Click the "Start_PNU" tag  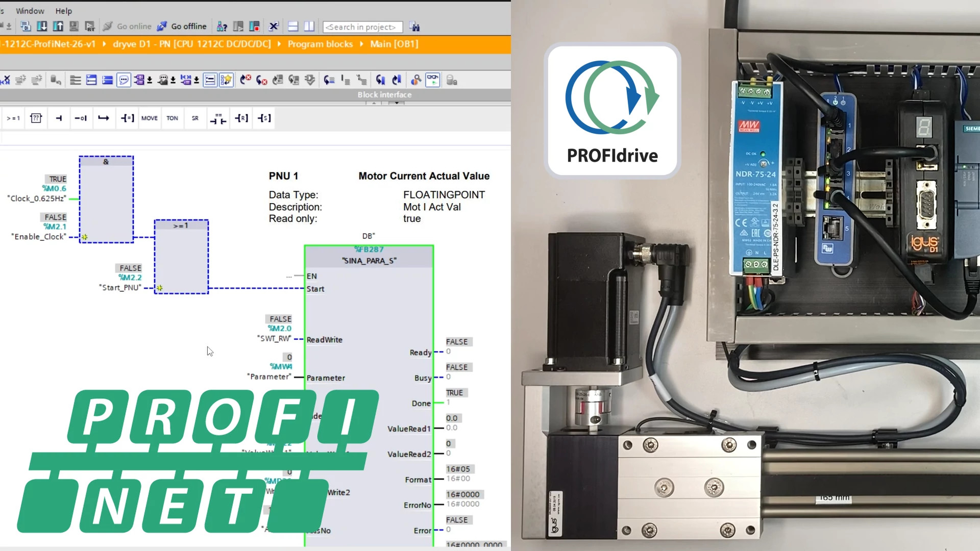tap(120, 288)
